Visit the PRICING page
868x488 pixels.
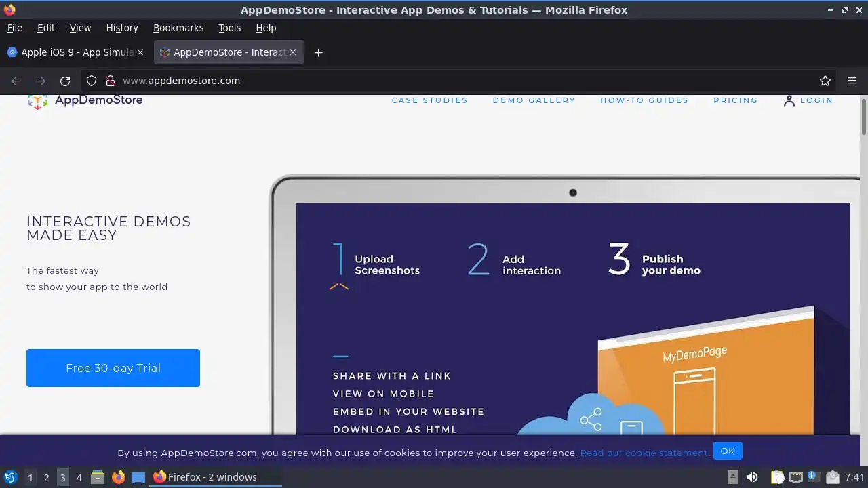click(x=736, y=100)
